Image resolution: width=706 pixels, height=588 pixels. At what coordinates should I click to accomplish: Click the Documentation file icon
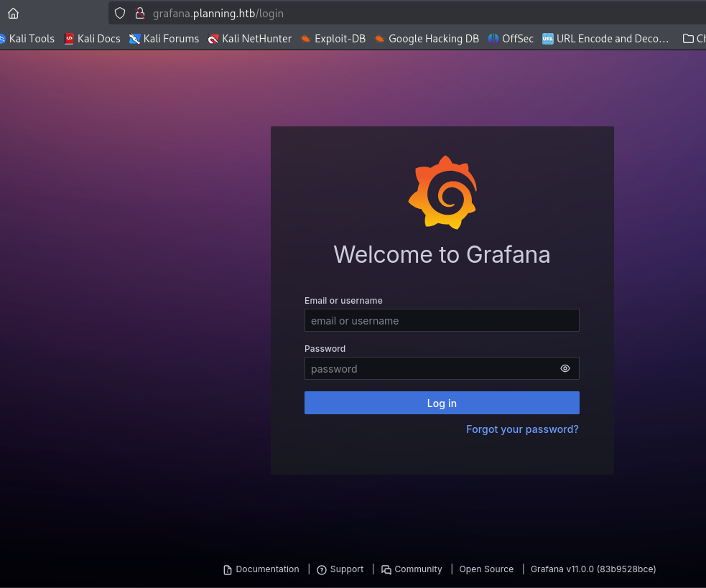pos(228,570)
